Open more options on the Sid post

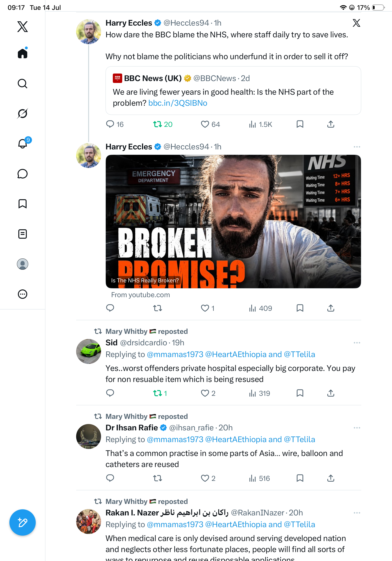(357, 343)
